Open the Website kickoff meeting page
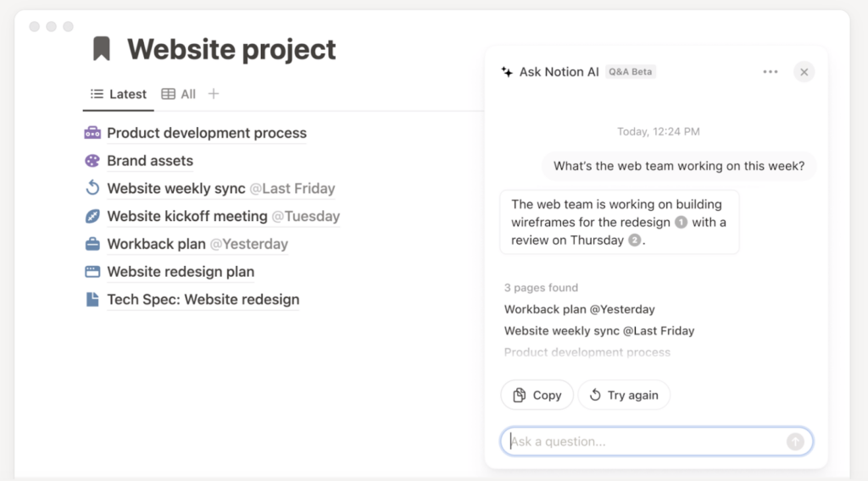Screen dimensions: 868x481 pyautogui.click(x=187, y=216)
